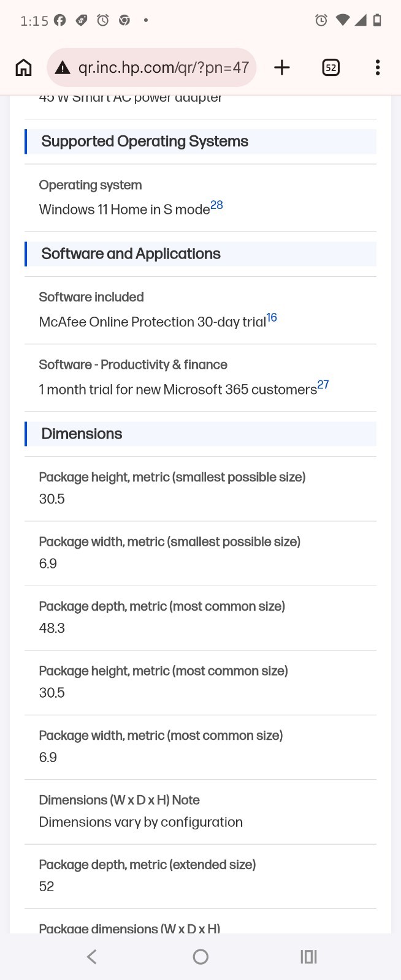Viewport: 401px width, 980px height.
Task: Open footnote 28 next to Windows 11 Home
Action: click(217, 205)
